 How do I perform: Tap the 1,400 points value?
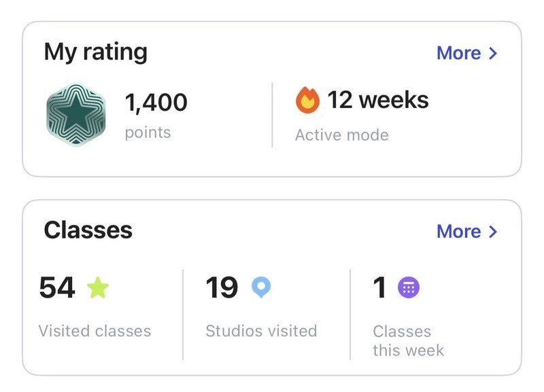click(156, 103)
